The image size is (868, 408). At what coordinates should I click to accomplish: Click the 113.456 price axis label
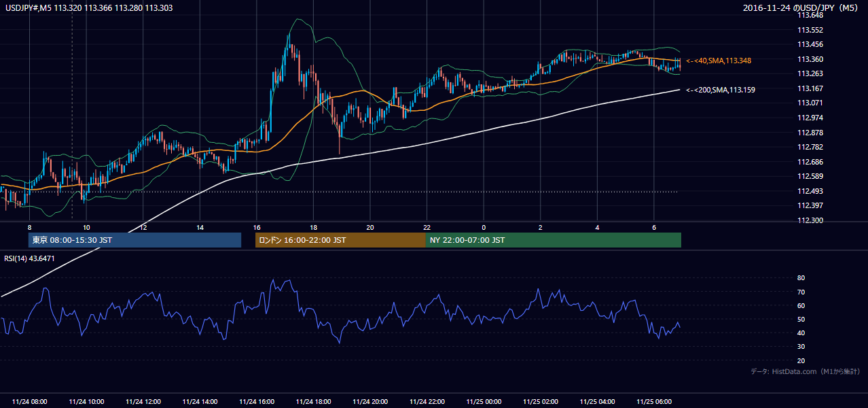point(810,44)
